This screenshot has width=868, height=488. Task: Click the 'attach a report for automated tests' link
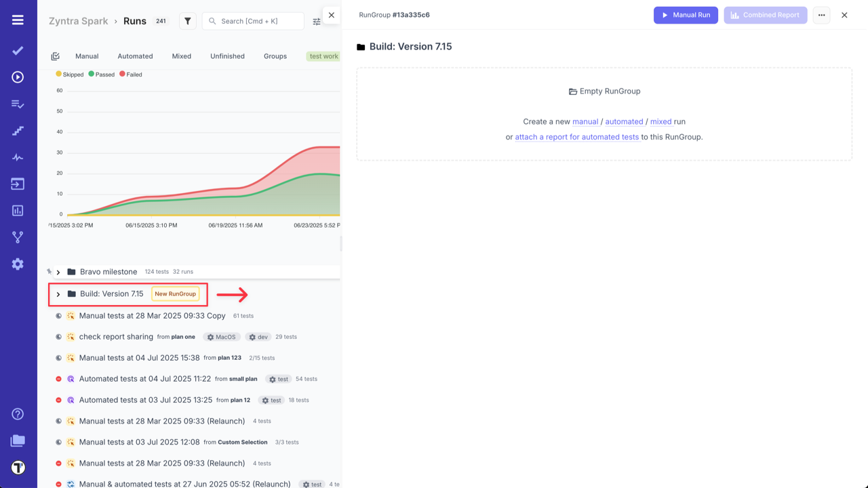(x=576, y=137)
